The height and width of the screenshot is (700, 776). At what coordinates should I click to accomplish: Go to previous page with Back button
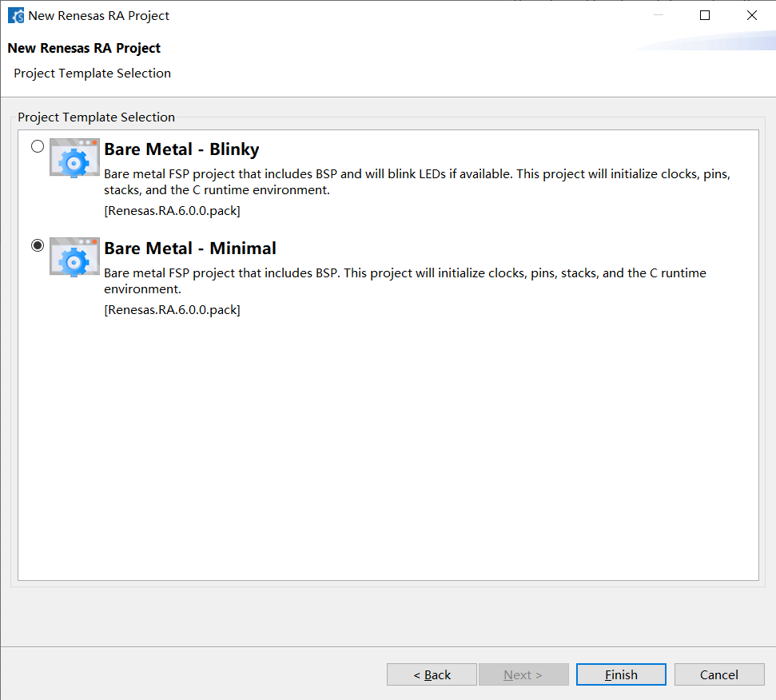[x=432, y=674]
